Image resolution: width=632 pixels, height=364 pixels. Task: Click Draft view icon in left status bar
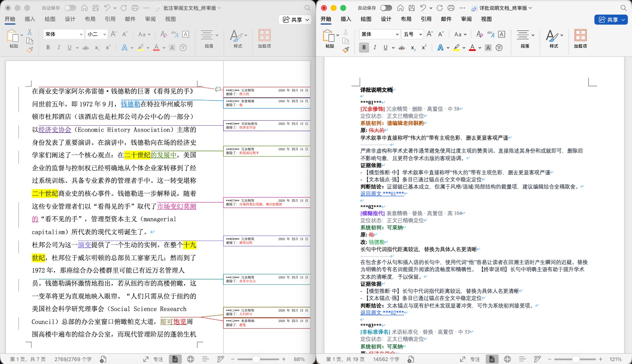[220, 359]
